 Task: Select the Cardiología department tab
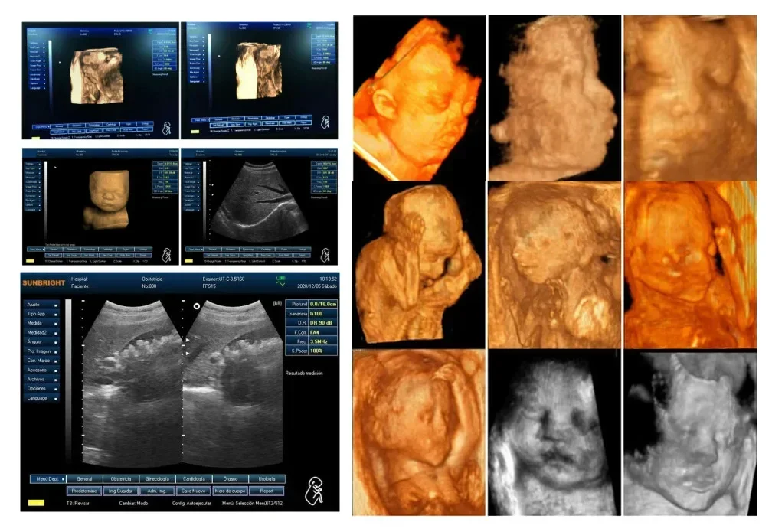194,479
